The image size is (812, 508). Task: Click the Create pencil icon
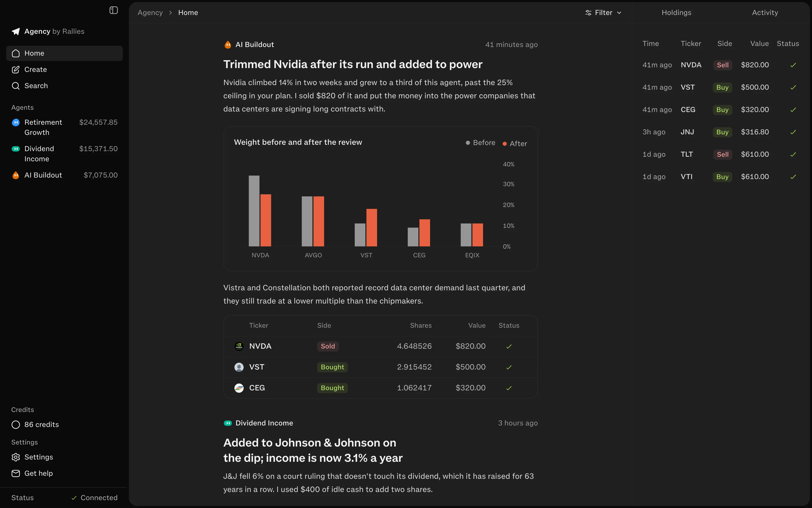(x=16, y=70)
